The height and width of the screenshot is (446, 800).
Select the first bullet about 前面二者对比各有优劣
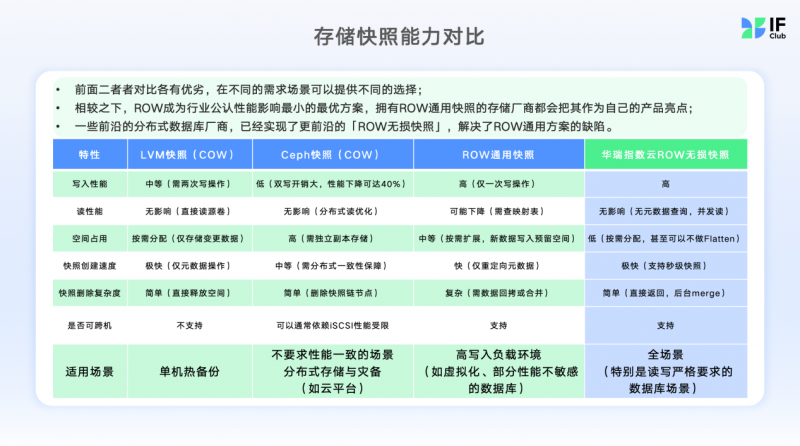click(248, 90)
